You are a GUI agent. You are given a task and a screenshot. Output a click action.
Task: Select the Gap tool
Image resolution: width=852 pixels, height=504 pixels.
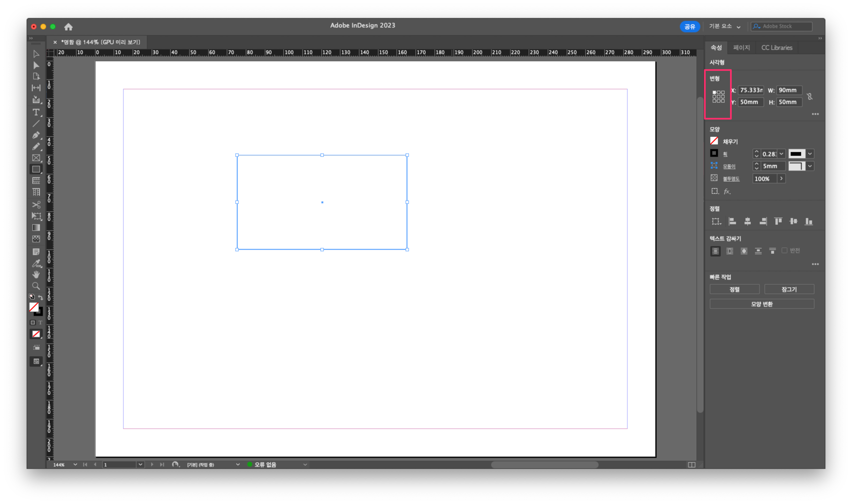(x=36, y=88)
